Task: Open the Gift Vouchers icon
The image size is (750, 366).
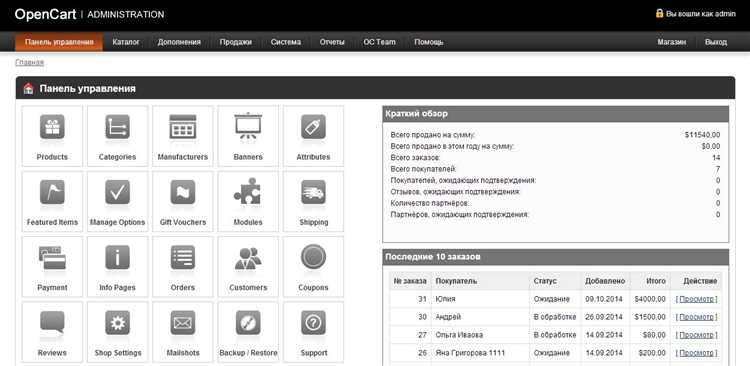Action: point(183,193)
